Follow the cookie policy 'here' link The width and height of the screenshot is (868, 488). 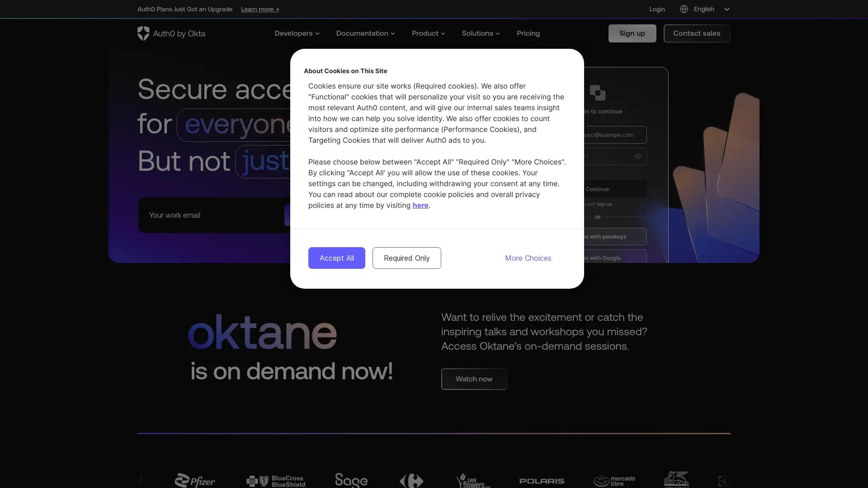[x=420, y=205]
